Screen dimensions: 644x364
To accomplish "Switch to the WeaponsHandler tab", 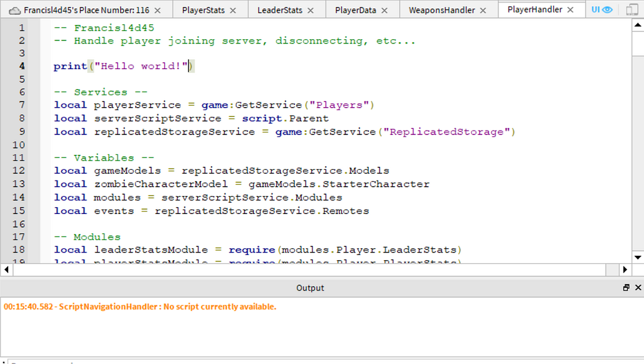I will (x=442, y=11).
